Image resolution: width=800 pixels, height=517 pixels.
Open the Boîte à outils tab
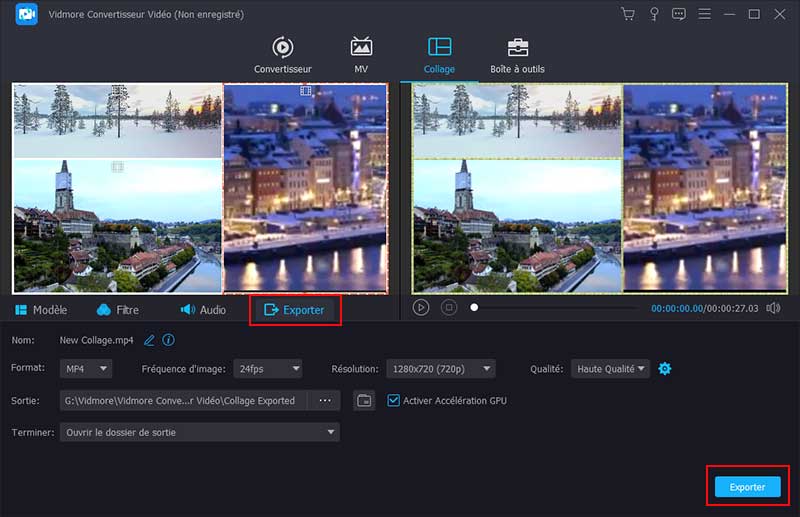[x=517, y=55]
